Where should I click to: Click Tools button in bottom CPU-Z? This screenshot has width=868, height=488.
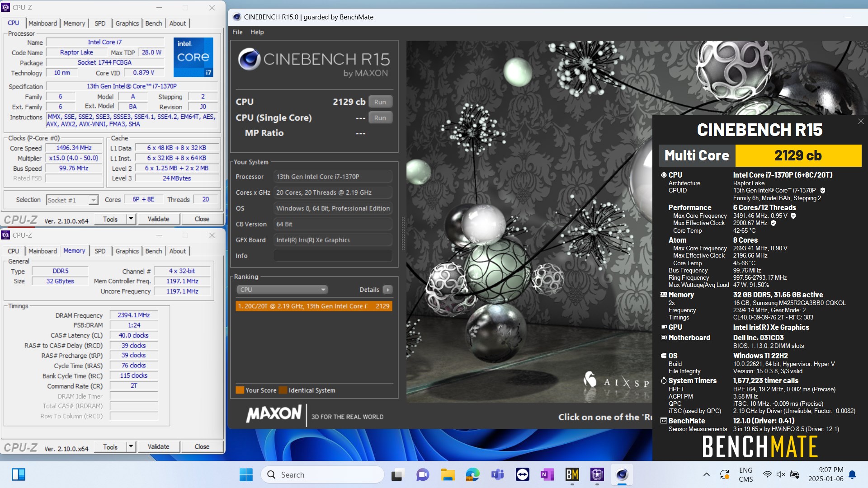(110, 447)
